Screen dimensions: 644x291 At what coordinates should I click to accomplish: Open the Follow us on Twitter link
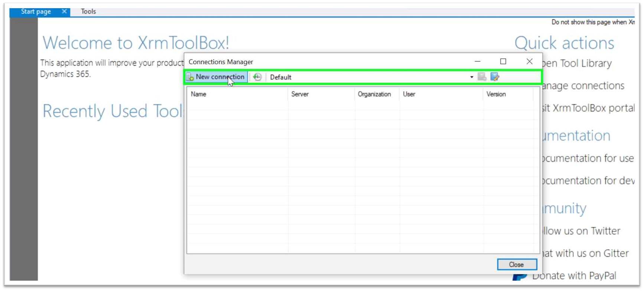[582, 231]
